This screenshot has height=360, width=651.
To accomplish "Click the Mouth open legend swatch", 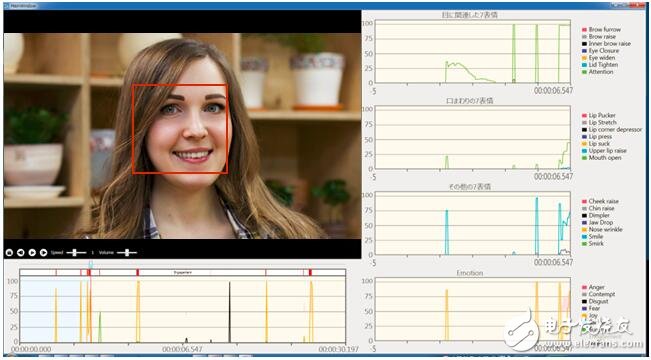I will [x=585, y=158].
